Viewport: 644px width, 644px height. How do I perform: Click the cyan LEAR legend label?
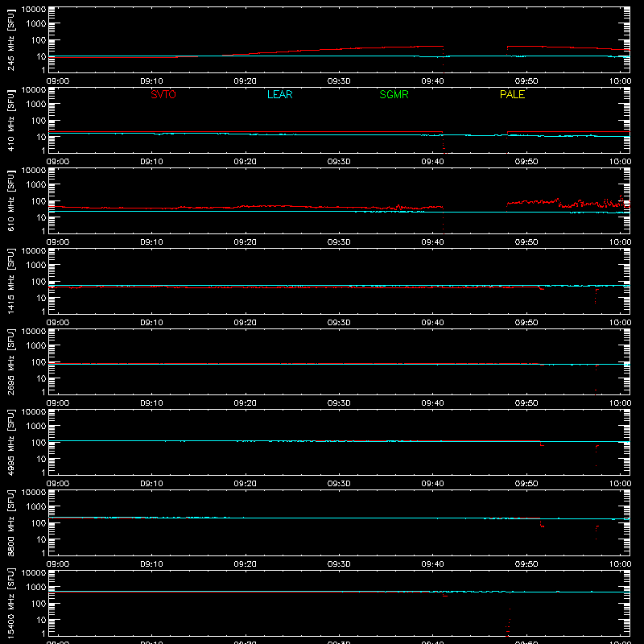point(279,94)
